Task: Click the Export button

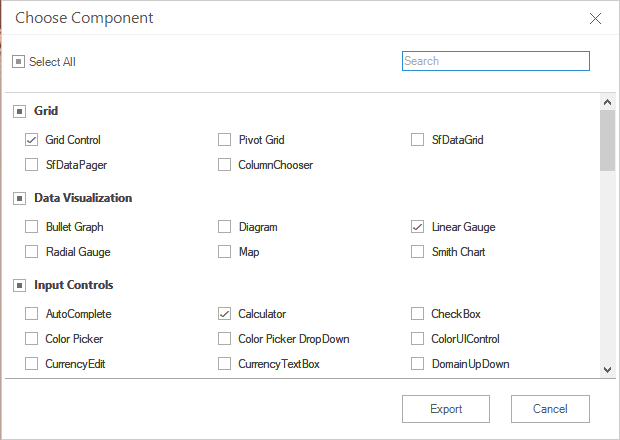Action: [446, 409]
